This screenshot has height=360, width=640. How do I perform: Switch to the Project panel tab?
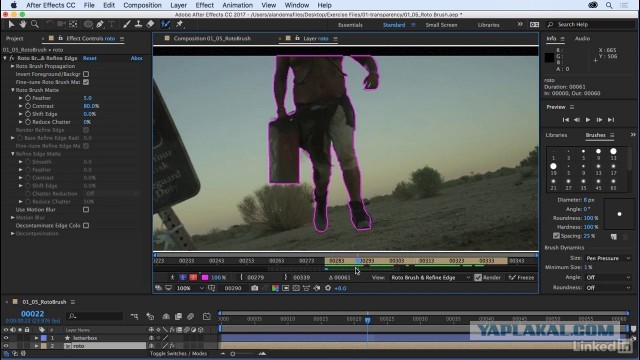(15, 38)
